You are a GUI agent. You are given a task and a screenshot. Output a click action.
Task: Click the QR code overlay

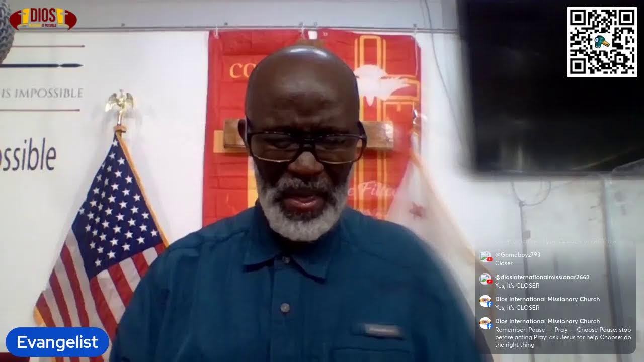click(x=602, y=42)
